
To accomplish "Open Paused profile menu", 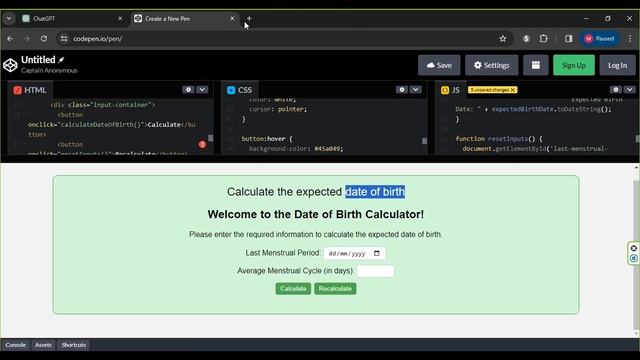I will [x=599, y=39].
